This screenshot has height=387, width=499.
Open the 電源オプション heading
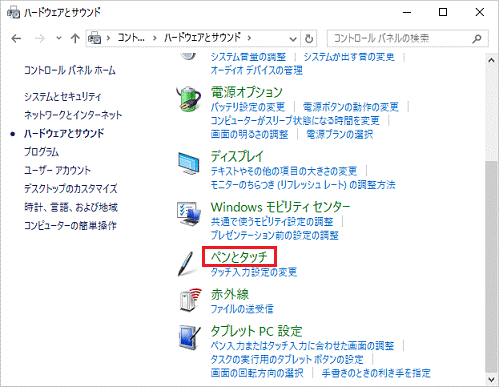(247, 92)
